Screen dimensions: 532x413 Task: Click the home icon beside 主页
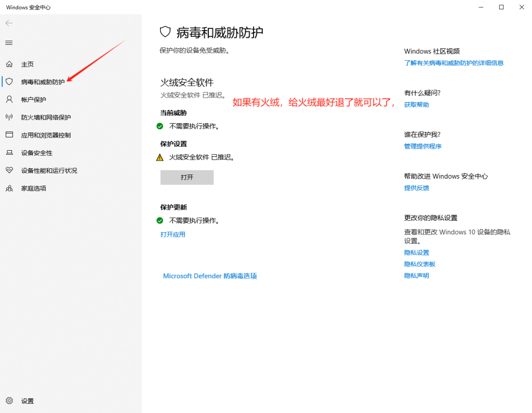click(9, 64)
